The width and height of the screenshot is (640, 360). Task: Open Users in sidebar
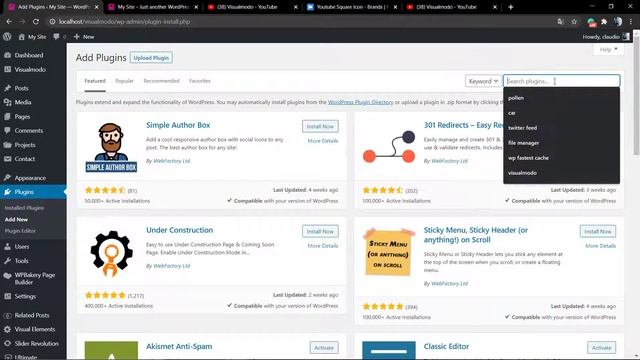(21, 247)
